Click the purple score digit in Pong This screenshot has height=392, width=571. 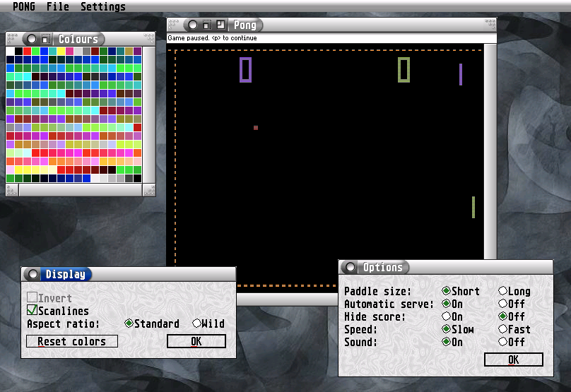point(245,70)
